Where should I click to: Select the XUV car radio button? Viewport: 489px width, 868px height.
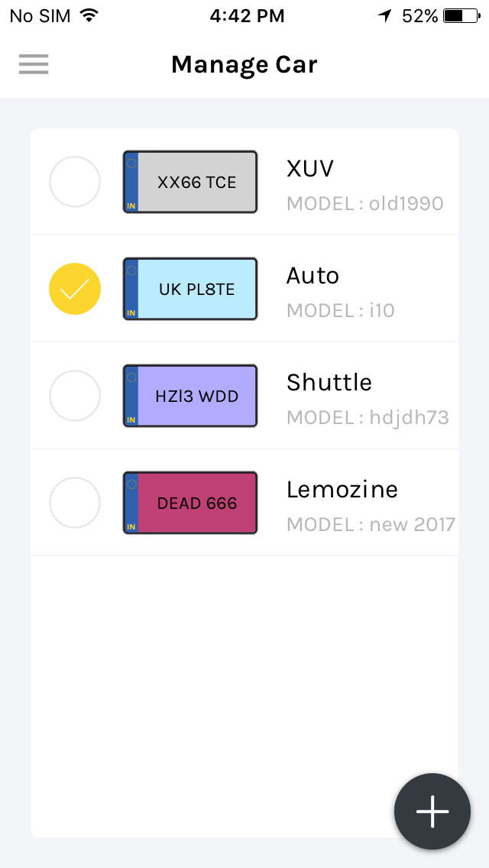[75, 182]
